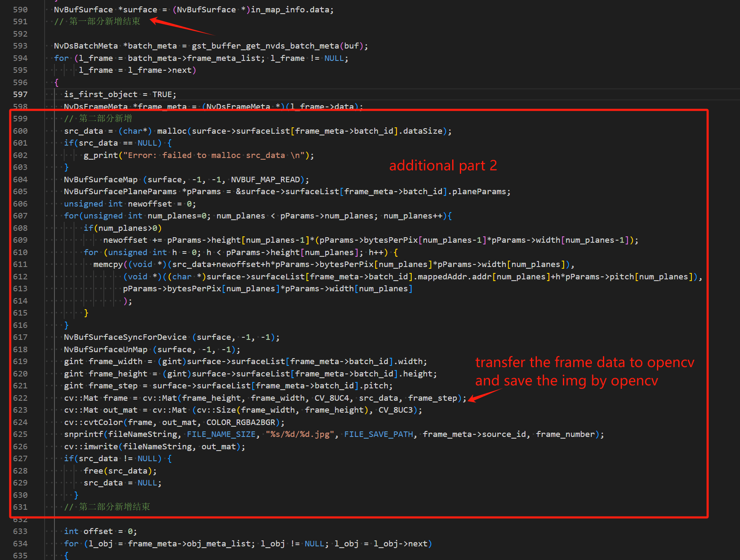The width and height of the screenshot is (740, 560).
Task: Click the is_first_object variable
Action: 100,94
